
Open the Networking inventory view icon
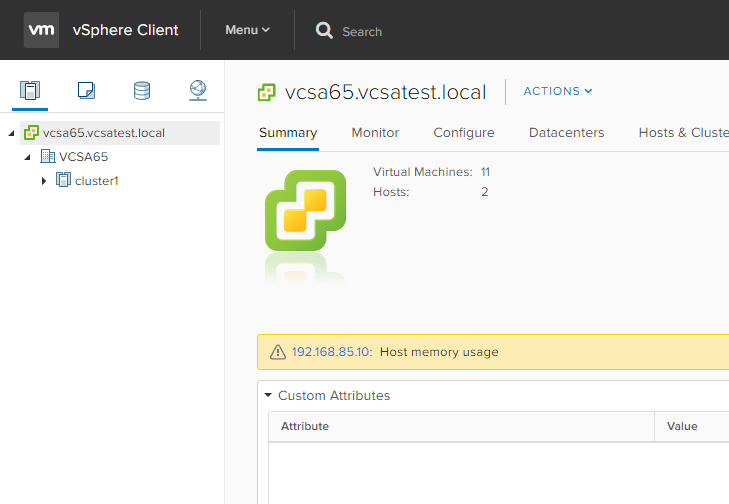point(198,91)
